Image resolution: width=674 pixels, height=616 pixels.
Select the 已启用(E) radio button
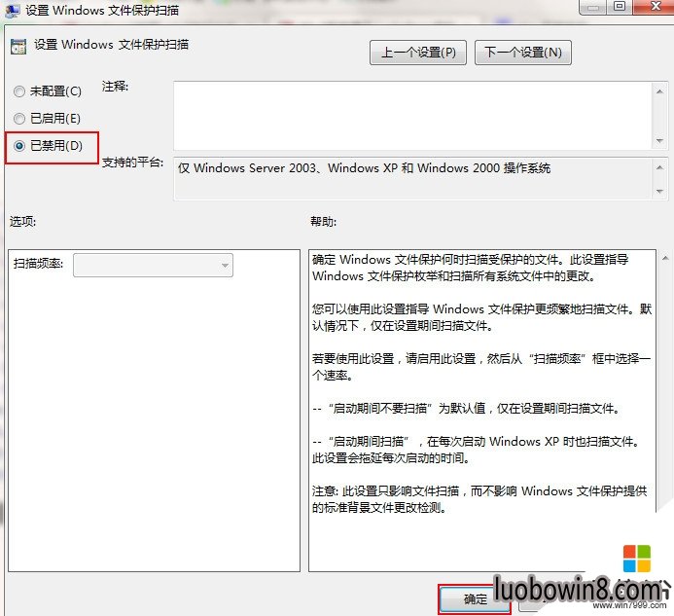[x=19, y=119]
